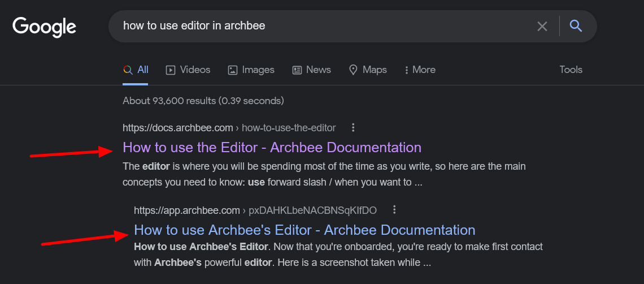
Task: Open "How to use the Editor" result link
Action: pyautogui.click(x=272, y=148)
